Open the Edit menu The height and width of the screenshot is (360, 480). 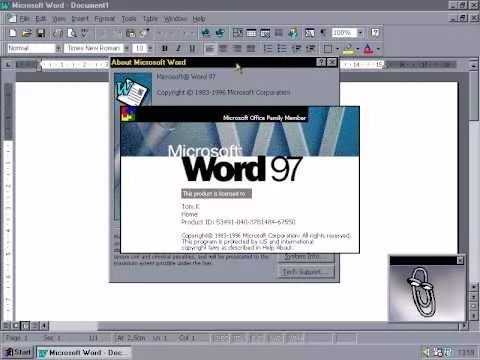tap(41, 19)
